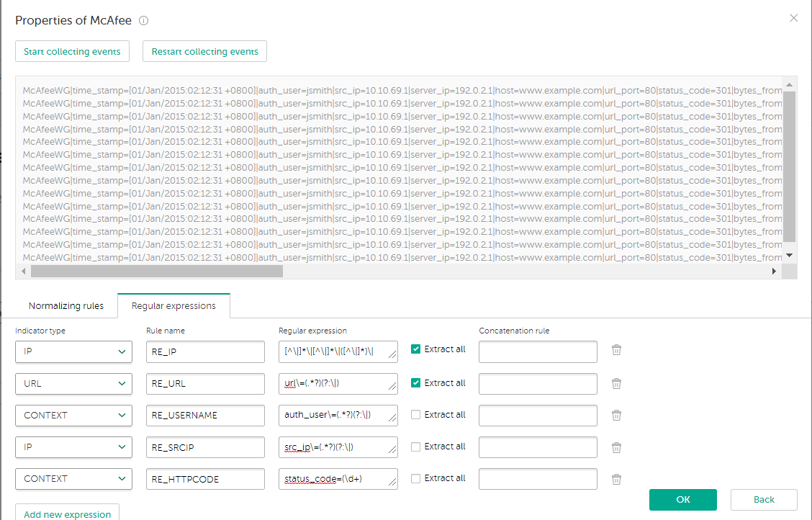The width and height of the screenshot is (812, 520).
Task: Select the Regular expressions tab
Action: click(x=173, y=306)
